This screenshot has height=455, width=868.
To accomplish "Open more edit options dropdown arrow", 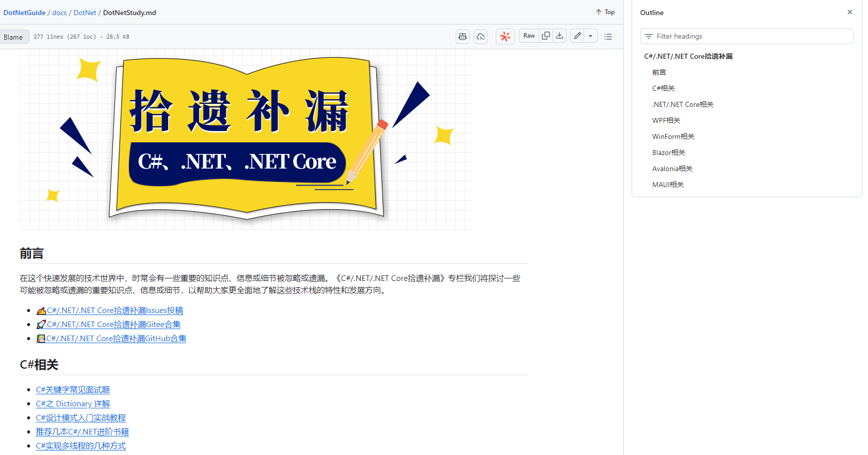I will (591, 36).
